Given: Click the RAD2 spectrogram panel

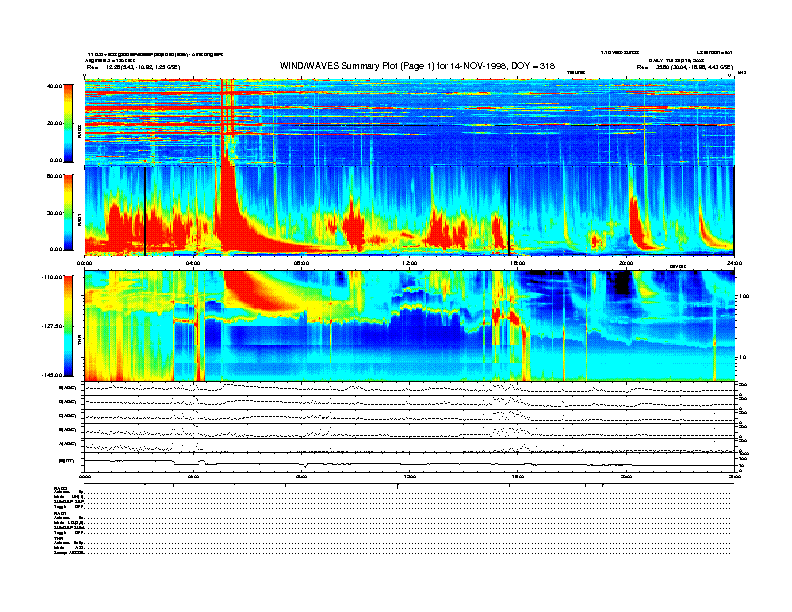Looking at the screenshot, I should coord(409,122).
